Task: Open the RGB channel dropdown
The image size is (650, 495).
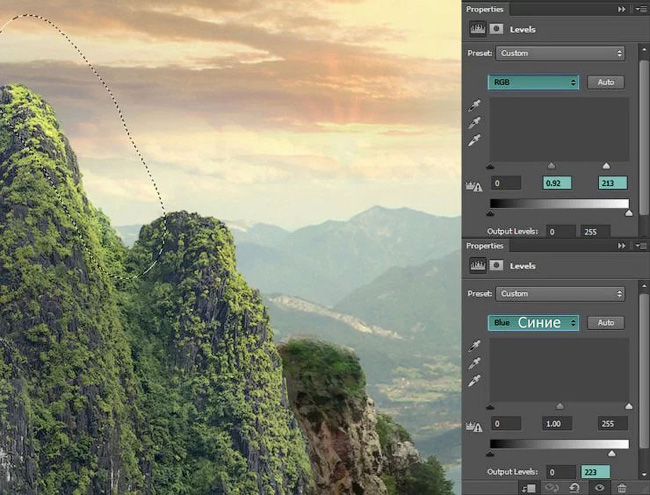Action: 534,82
